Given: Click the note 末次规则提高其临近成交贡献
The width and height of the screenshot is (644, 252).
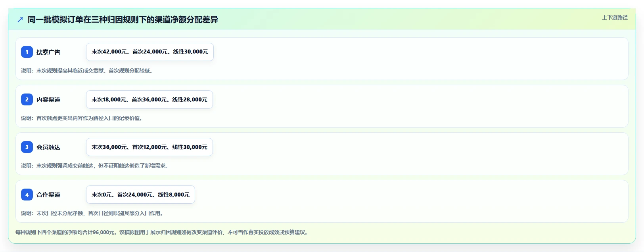Looking at the screenshot, I should tap(87, 71).
